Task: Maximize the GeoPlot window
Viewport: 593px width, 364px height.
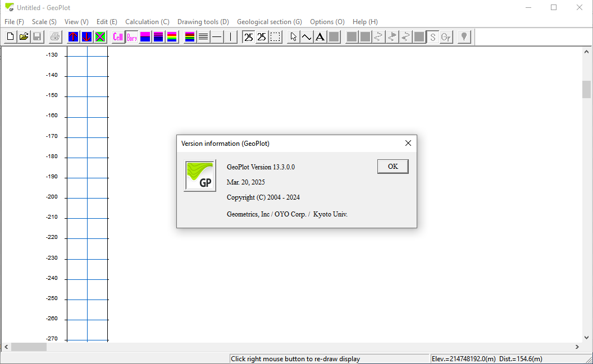Action: click(x=554, y=7)
